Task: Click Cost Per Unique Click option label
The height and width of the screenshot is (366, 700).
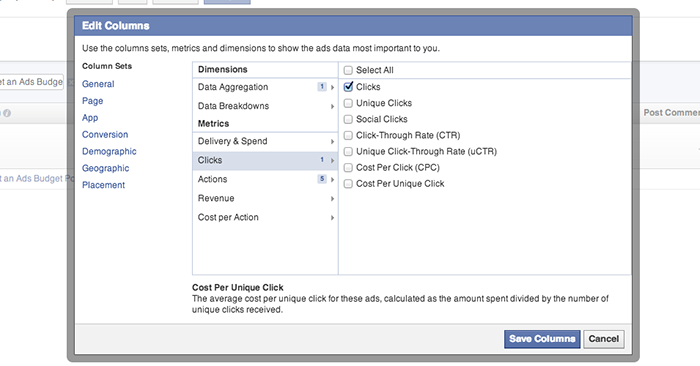Action: [400, 183]
